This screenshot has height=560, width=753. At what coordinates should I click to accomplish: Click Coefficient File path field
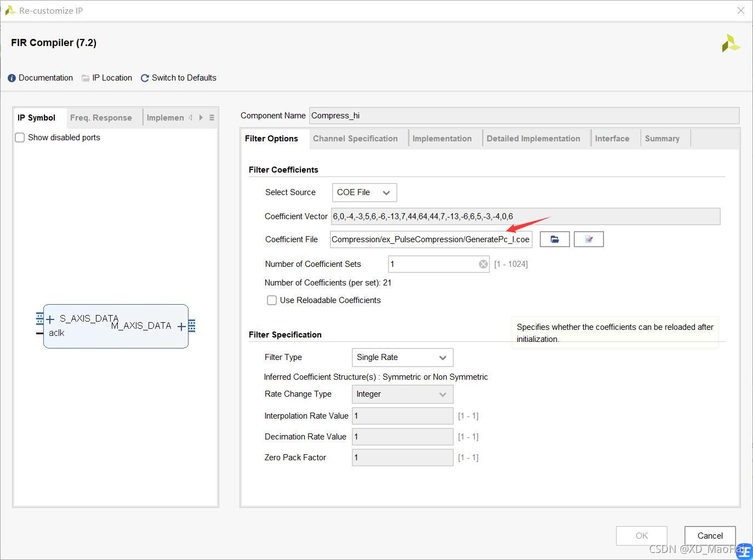[431, 239]
